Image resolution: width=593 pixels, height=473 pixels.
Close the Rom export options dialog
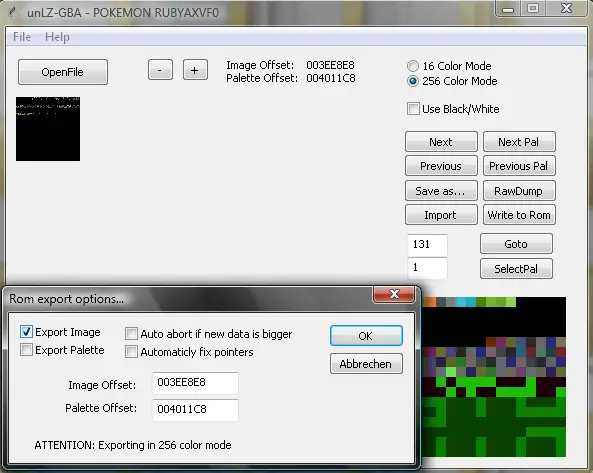tap(394, 294)
